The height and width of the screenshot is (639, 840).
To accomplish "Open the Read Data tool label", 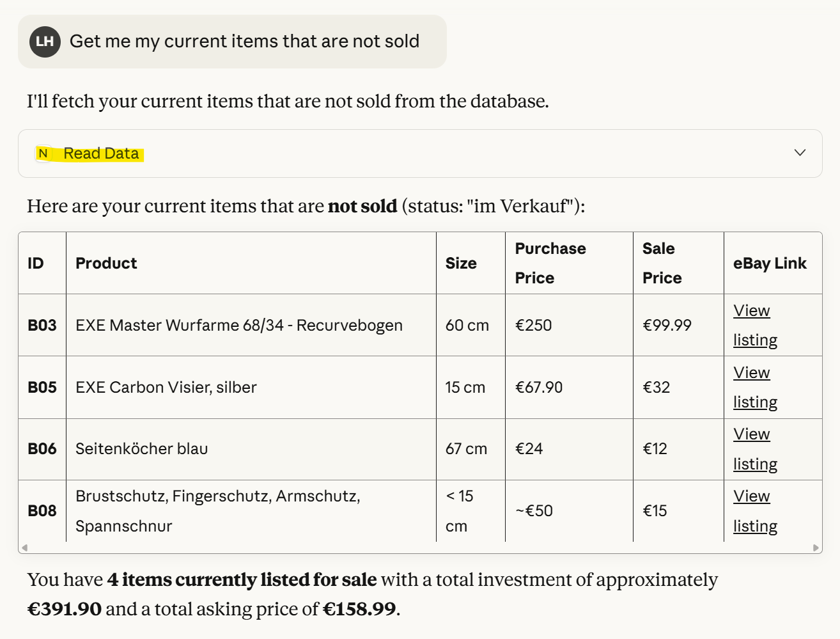I will pyautogui.click(x=101, y=154).
